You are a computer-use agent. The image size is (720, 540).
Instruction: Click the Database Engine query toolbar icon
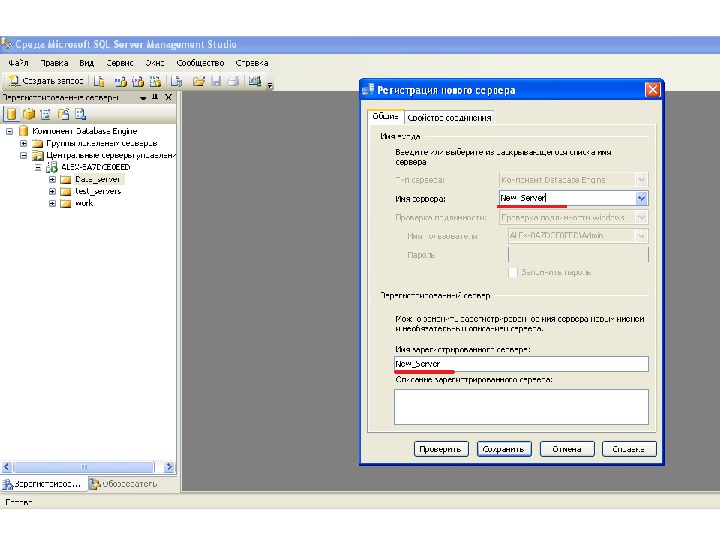click(99, 81)
